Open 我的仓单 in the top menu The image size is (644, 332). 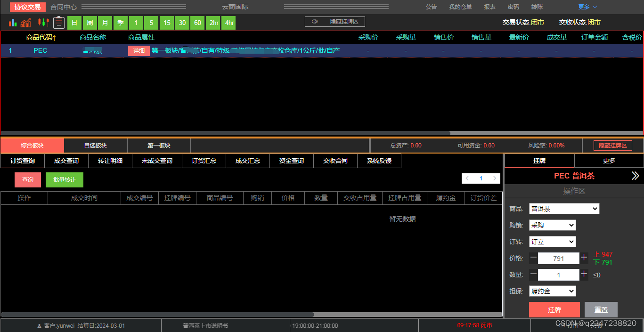coord(460,7)
